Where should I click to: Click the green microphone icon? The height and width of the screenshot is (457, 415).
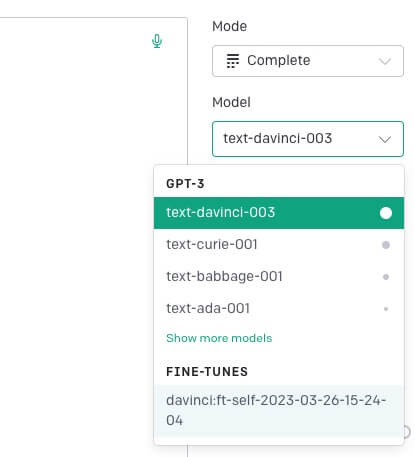157,41
